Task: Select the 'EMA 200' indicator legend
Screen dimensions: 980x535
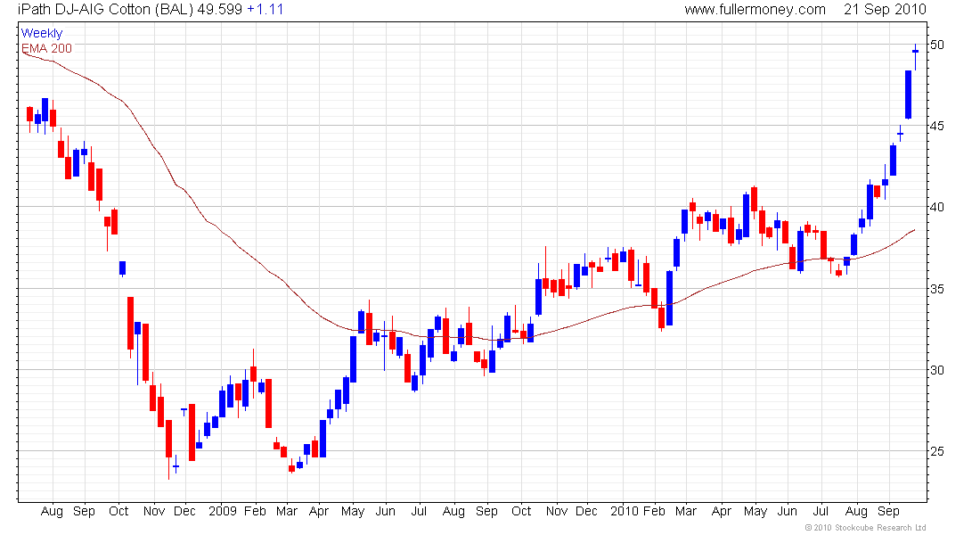Action: coord(47,48)
